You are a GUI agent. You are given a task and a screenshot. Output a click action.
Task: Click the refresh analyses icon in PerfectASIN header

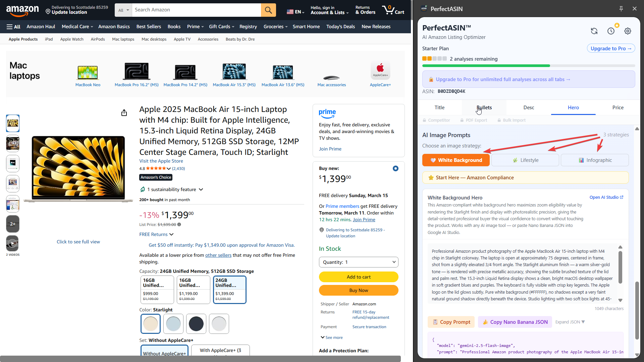click(x=594, y=31)
